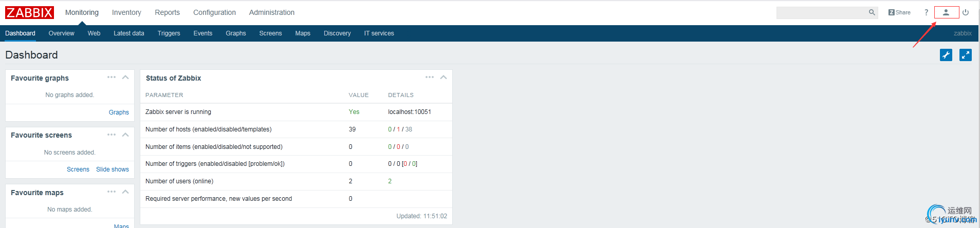The height and width of the screenshot is (228, 980).
Task: Open the Discovery submenu
Action: (x=337, y=33)
